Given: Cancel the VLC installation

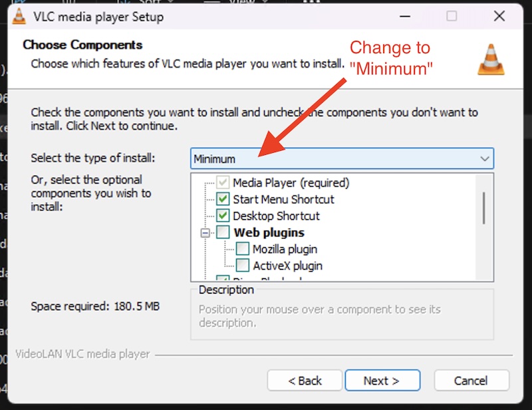Looking at the screenshot, I should [471, 381].
